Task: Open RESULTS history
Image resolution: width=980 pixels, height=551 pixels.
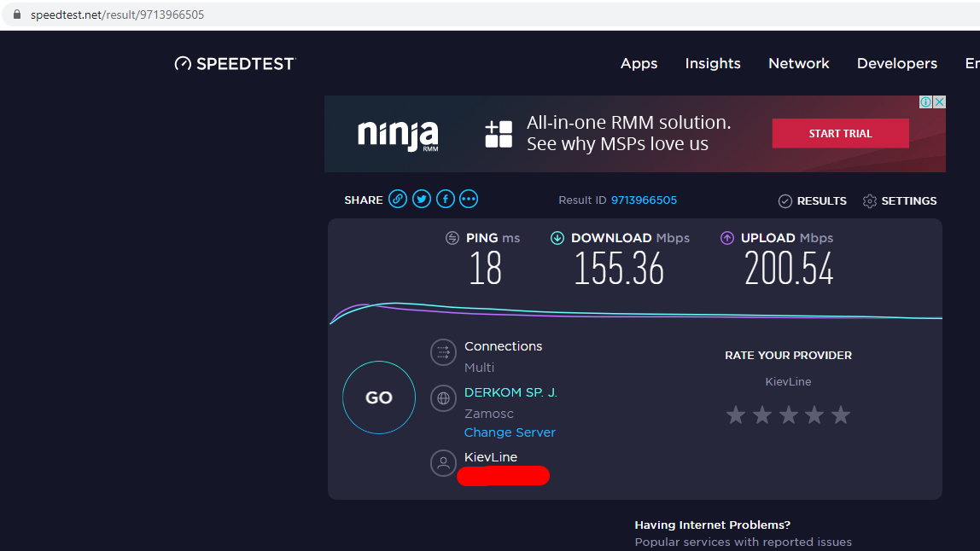Action: [821, 201]
